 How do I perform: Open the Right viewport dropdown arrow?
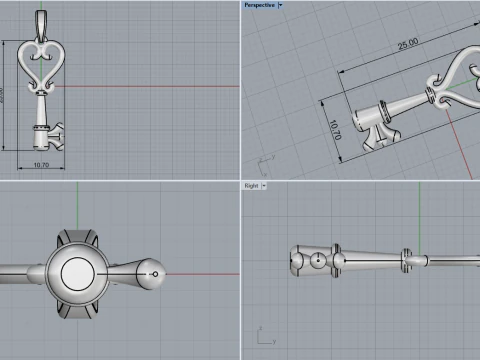264,186
